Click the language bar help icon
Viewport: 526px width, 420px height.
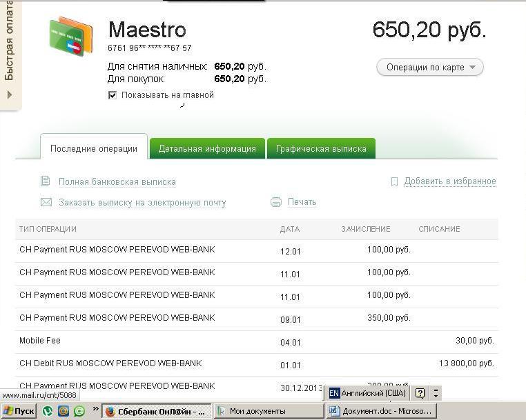click(420, 393)
